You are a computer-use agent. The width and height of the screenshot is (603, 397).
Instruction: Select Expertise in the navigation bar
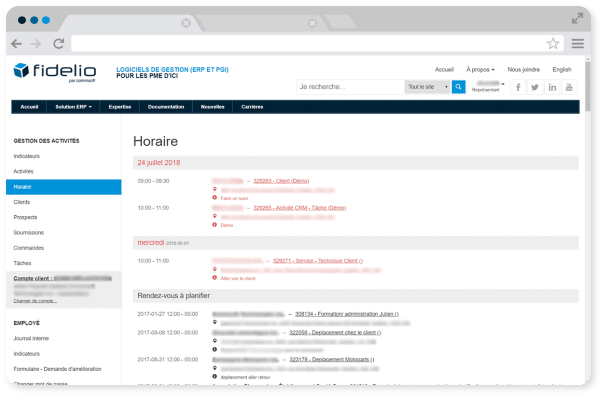[120, 107]
